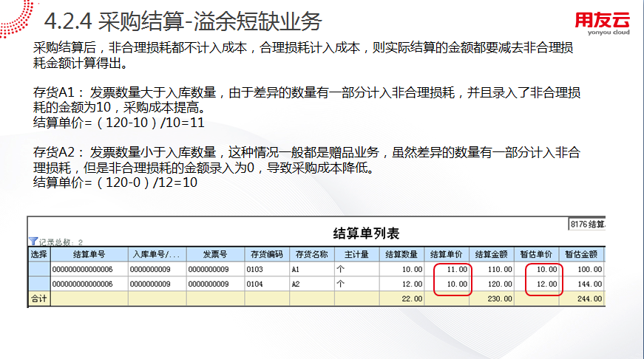
Task: Click the 结算单列表 table title
Action: 366,233
